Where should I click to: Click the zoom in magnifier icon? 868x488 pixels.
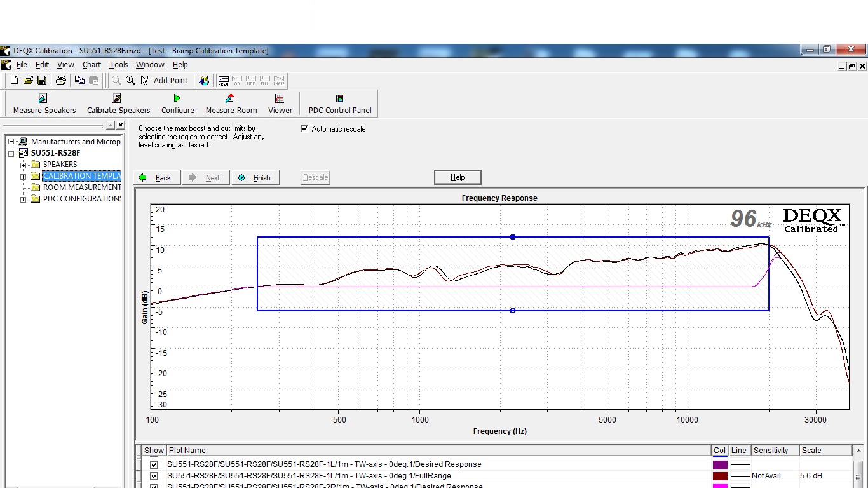[x=130, y=80]
